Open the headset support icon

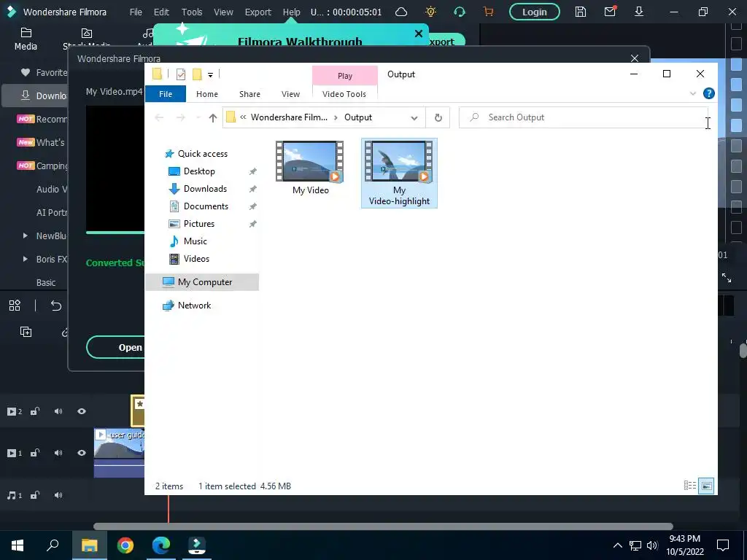(x=460, y=12)
